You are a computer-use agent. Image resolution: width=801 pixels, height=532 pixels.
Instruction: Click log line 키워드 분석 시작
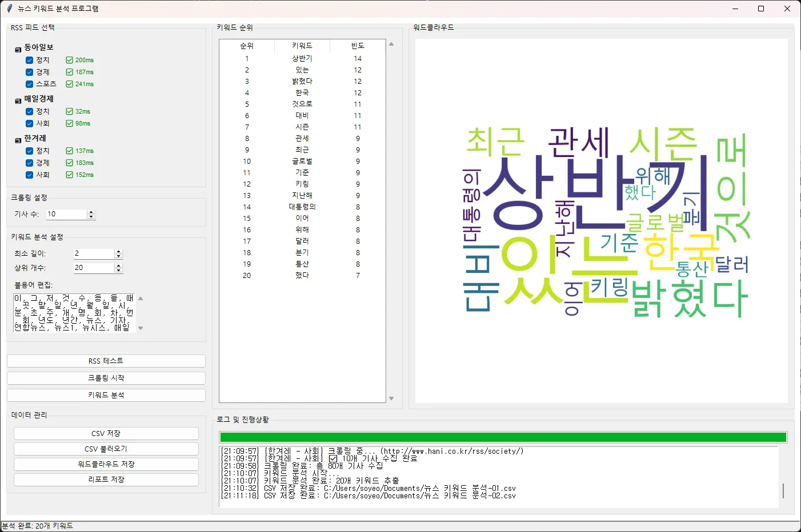280,473
